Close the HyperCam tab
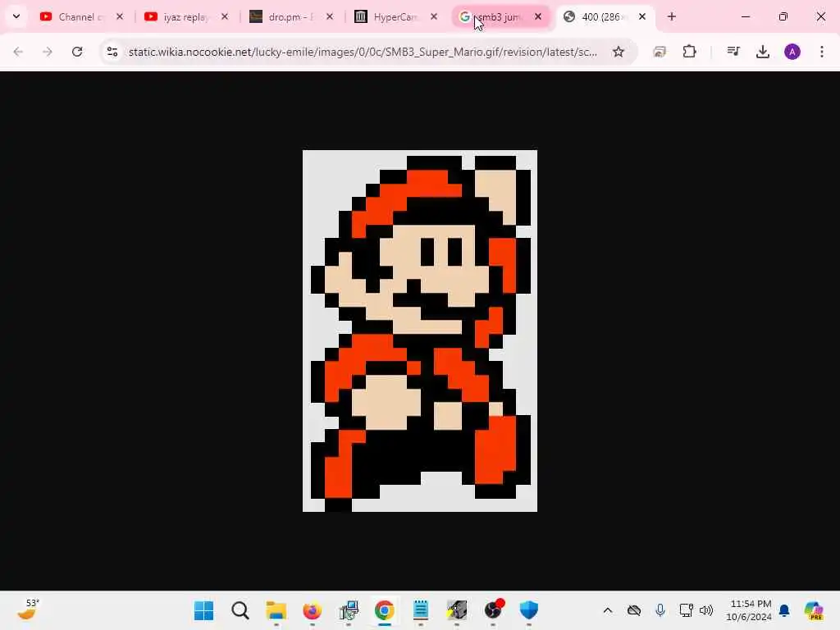840x630 pixels. click(434, 16)
